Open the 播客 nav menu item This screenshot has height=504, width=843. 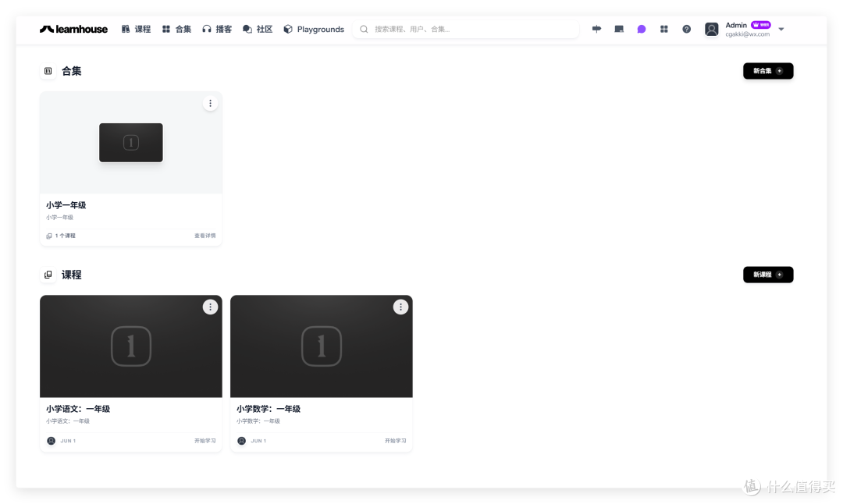[217, 29]
